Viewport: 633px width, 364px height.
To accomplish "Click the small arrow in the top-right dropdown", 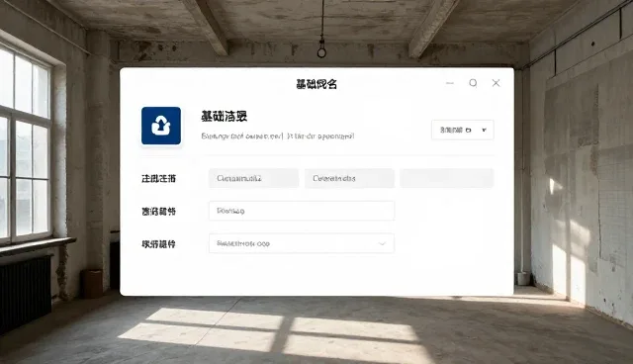I will 484,130.
